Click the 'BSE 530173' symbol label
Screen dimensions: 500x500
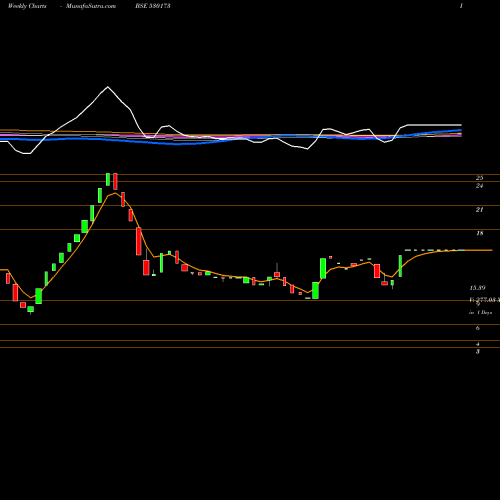tap(153, 6)
